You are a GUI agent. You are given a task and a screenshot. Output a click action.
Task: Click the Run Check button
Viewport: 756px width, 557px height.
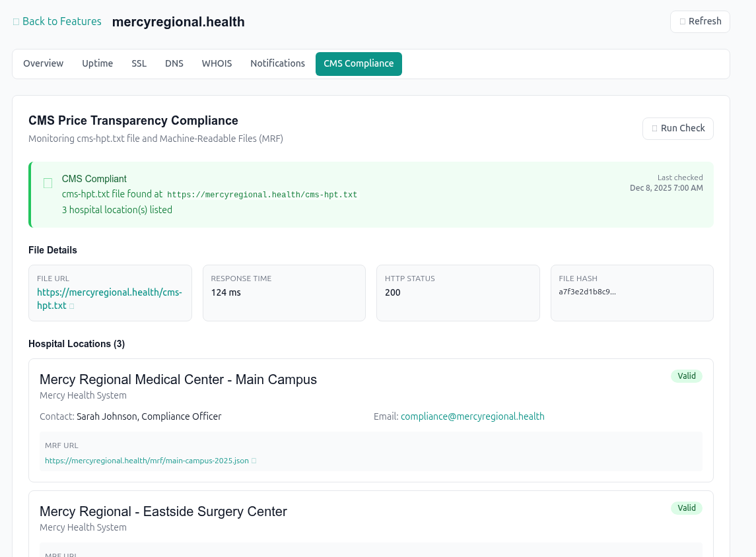coord(677,128)
